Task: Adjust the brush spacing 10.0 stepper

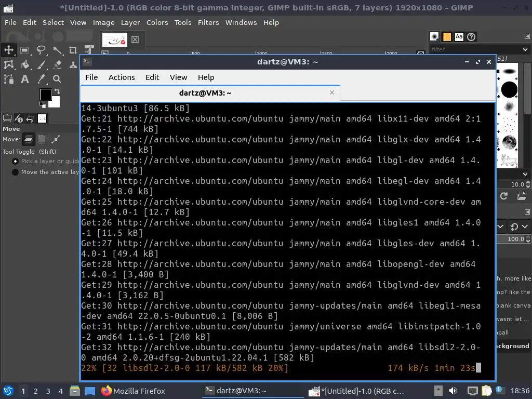Action: pos(528,184)
